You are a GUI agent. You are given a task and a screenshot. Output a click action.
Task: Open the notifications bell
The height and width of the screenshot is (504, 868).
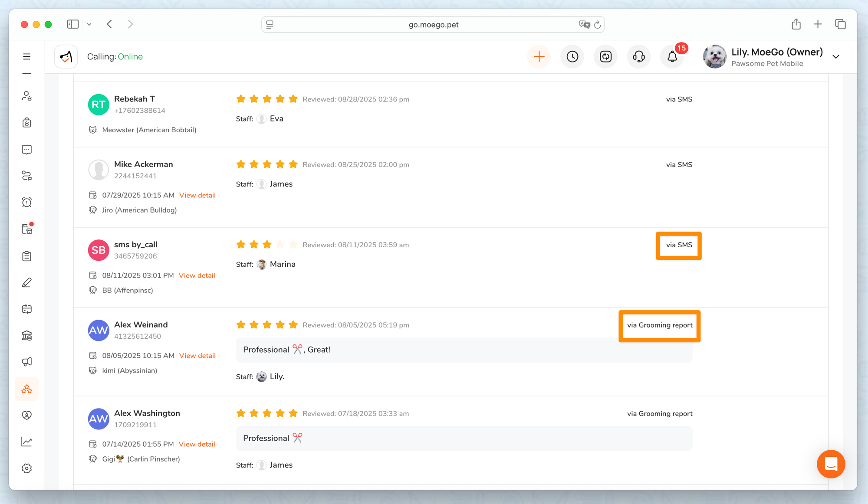672,56
